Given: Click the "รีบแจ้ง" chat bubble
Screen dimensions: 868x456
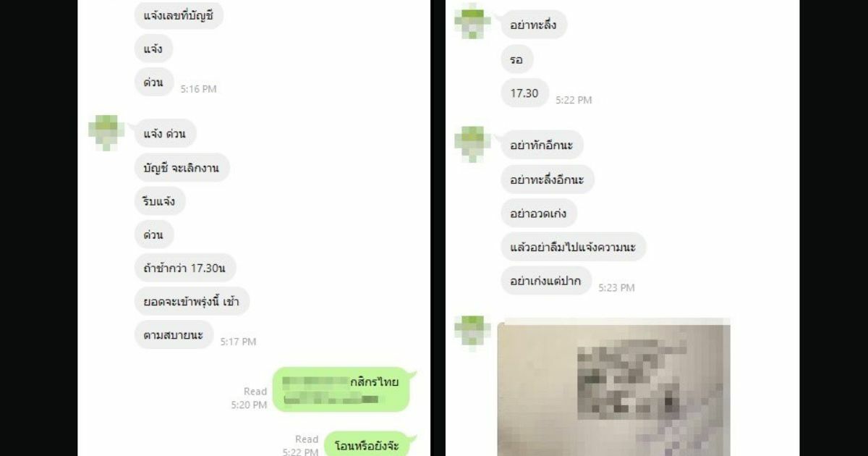Looking at the screenshot, I should pos(160,200).
